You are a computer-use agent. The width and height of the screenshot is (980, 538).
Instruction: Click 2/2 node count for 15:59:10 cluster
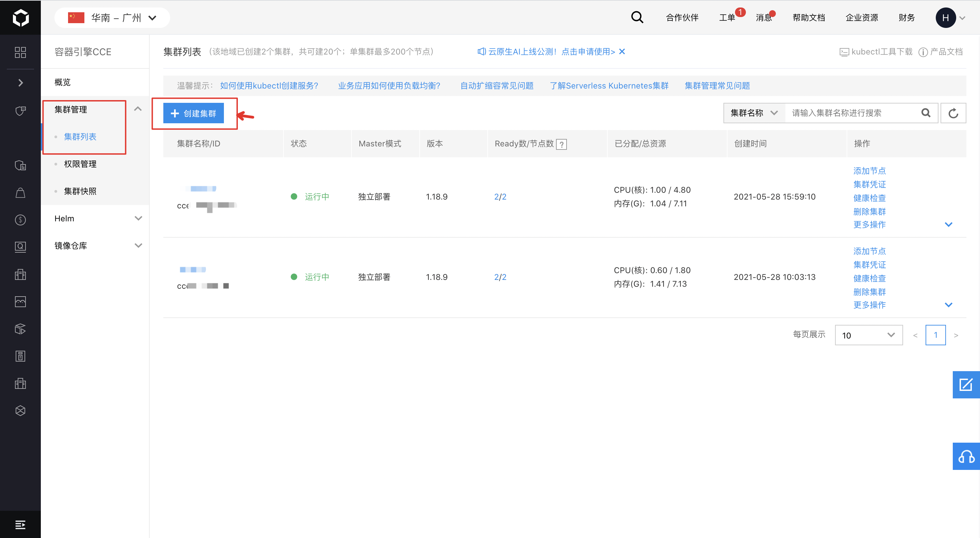(x=500, y=197)
